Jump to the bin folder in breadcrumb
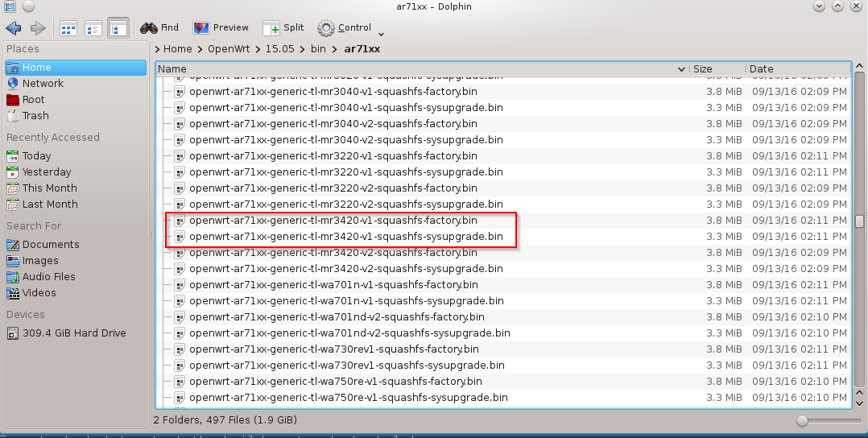The height and width of the screenshot is (438, 868). [x=318, y=49]
